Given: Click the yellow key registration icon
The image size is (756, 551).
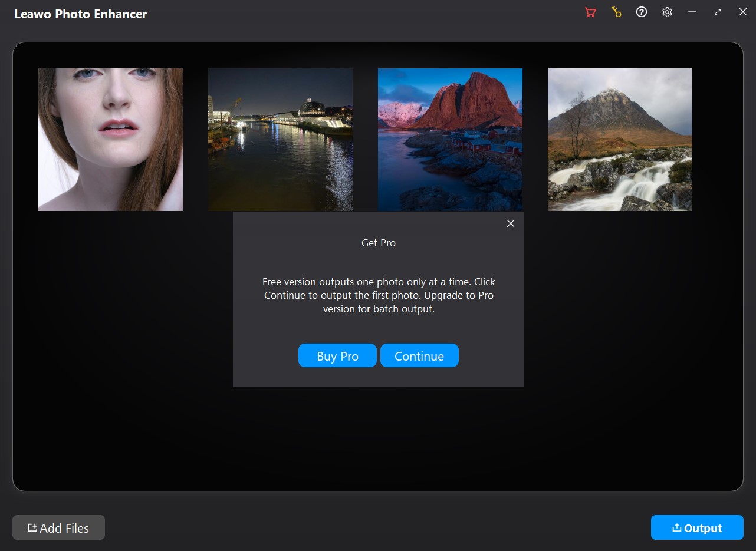Looking at the screenshot, I should (616, 12).
